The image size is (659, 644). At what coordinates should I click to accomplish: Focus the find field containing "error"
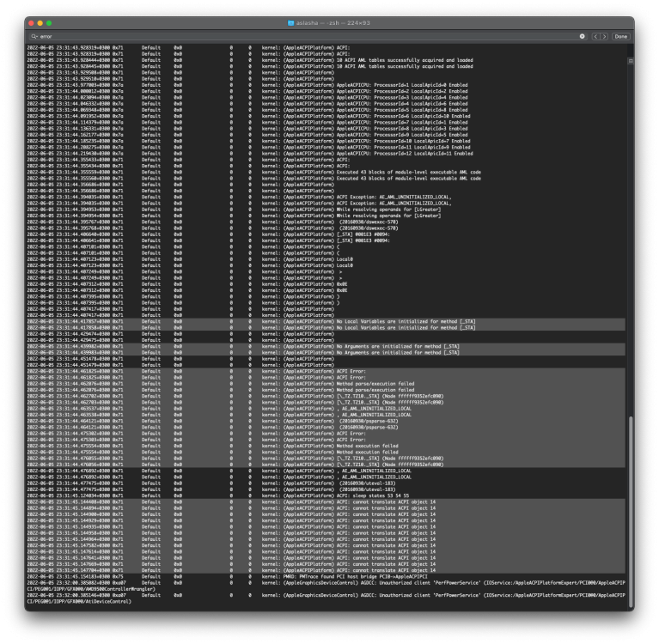click(x=309, y=37)
